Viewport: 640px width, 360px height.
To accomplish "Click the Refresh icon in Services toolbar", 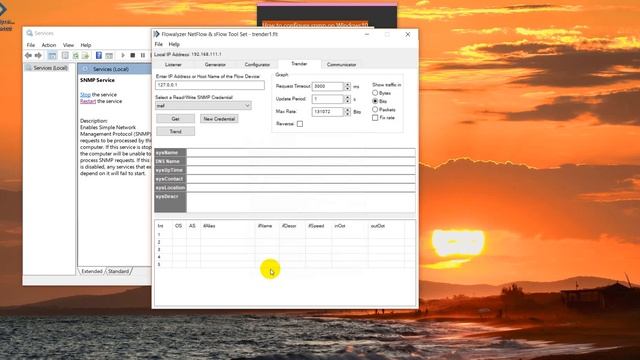I will click(x=76, y=55).
